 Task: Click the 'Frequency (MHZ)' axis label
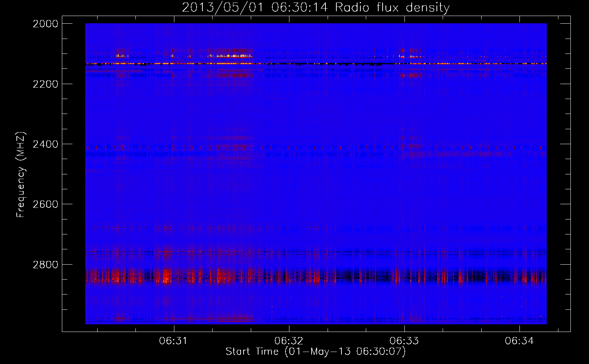(21, 175)
